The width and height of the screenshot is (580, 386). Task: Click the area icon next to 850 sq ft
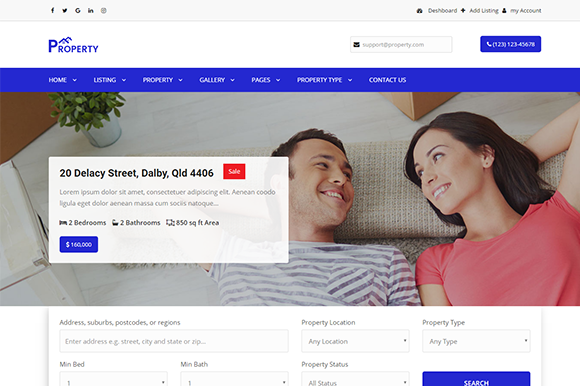pos(170,223)
